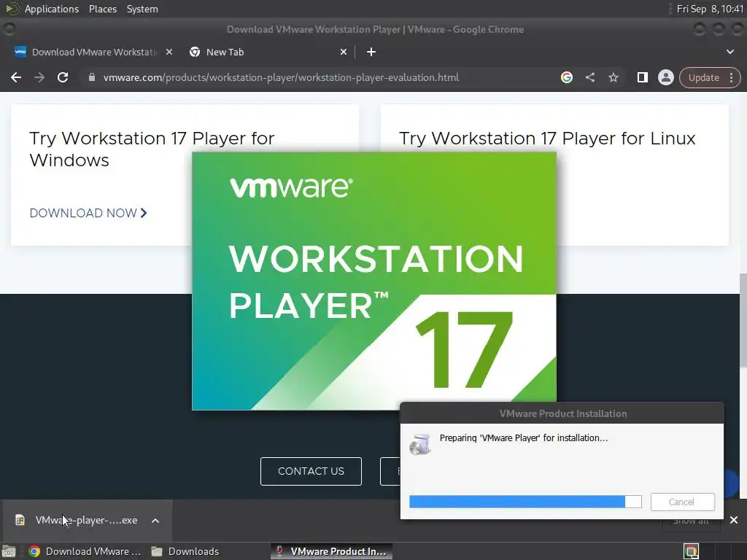Click the browser forward arrow

point(39,77)
